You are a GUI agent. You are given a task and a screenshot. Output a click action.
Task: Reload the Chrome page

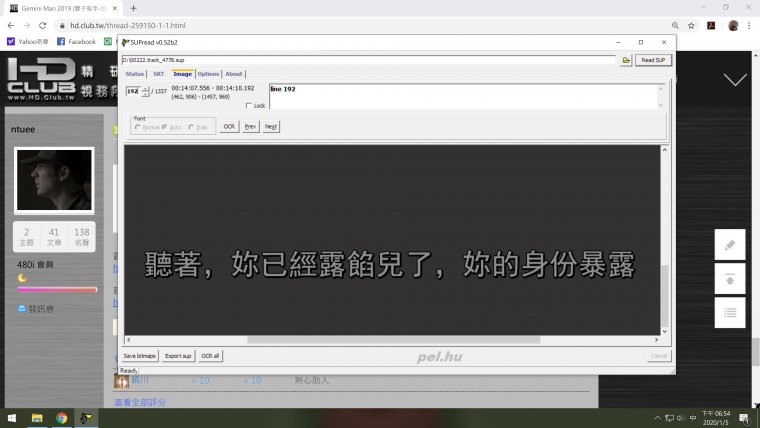pos(43,25)
